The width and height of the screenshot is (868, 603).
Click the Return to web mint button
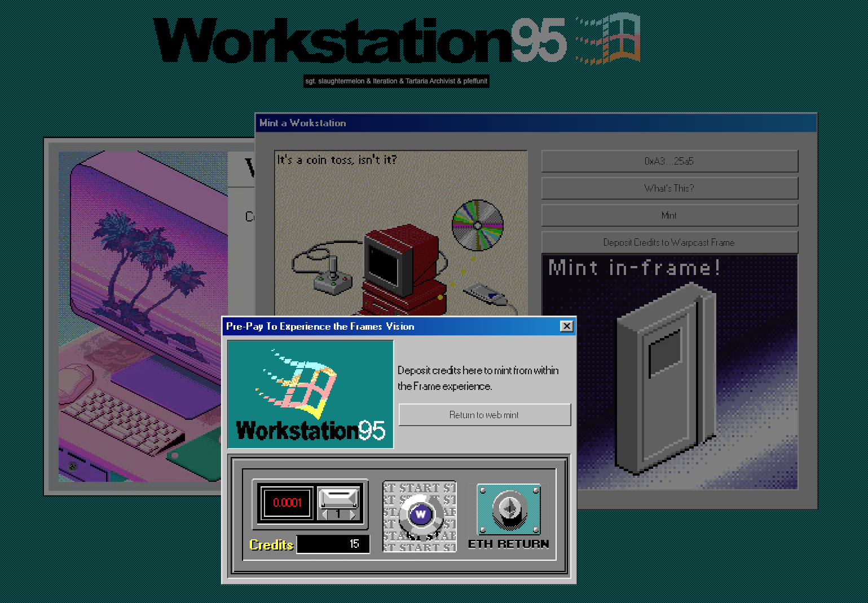[x=484, y=415]
